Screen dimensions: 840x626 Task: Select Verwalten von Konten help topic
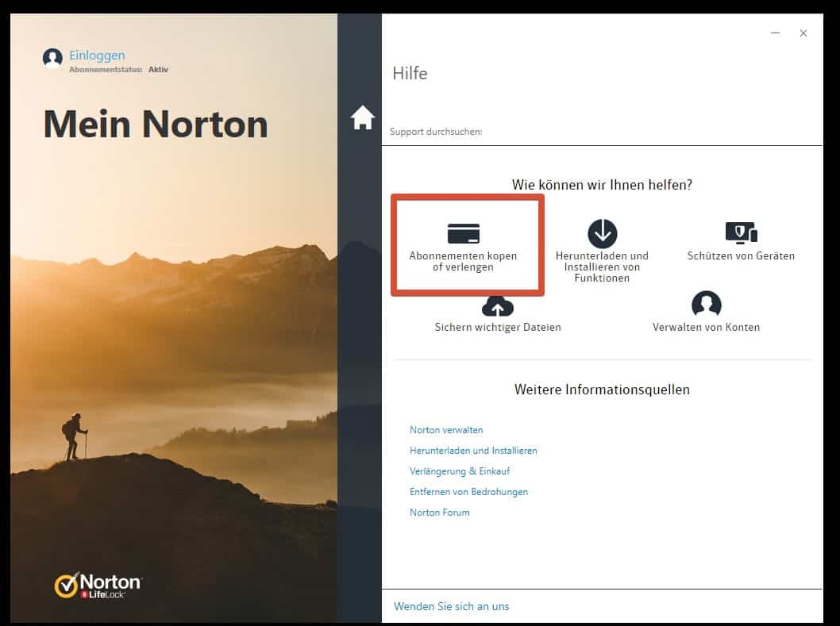(x=706, y=327)
